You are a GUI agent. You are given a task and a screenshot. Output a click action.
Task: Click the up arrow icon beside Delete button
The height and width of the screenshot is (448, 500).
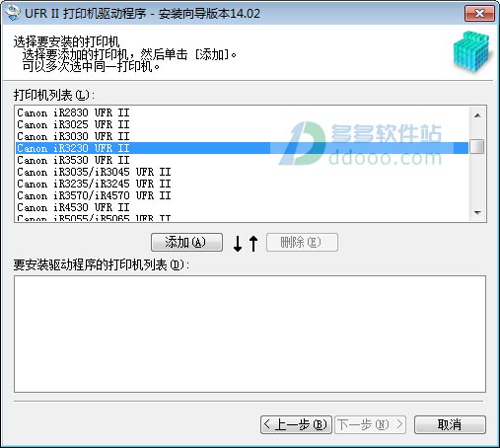(253, 244)
